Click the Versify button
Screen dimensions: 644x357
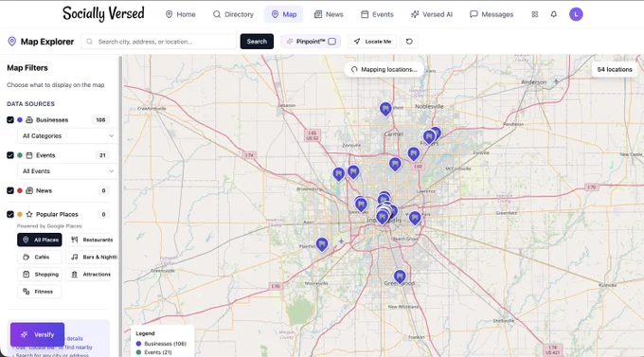click(37, 334)
